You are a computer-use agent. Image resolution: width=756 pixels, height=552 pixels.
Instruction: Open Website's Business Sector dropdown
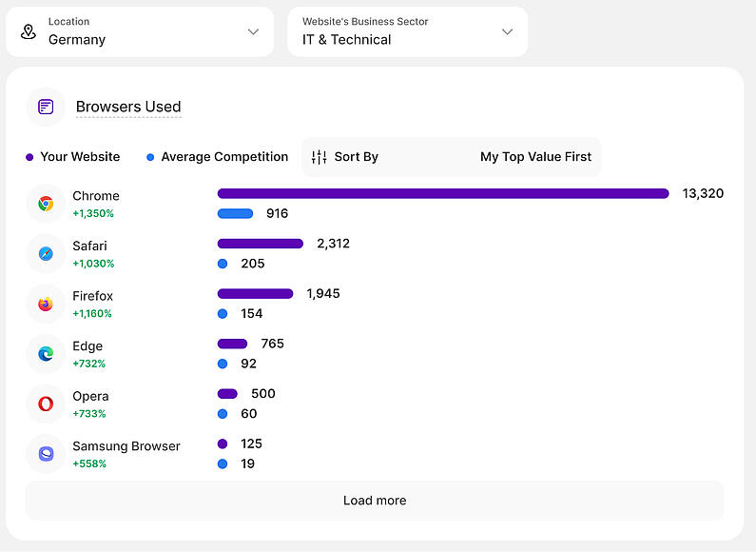[x=407, y=31]
